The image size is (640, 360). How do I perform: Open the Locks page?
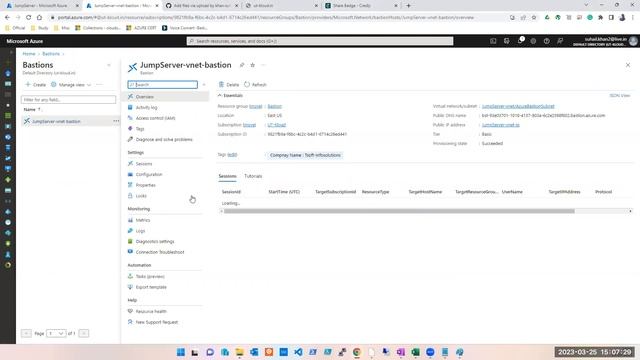(x=141, y=196)
